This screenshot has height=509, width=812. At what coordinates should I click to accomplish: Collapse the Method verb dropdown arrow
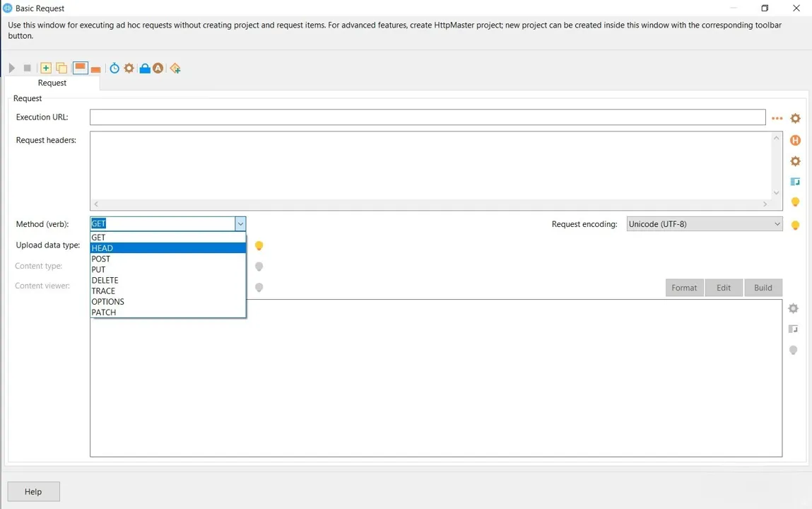pos(240,223)
